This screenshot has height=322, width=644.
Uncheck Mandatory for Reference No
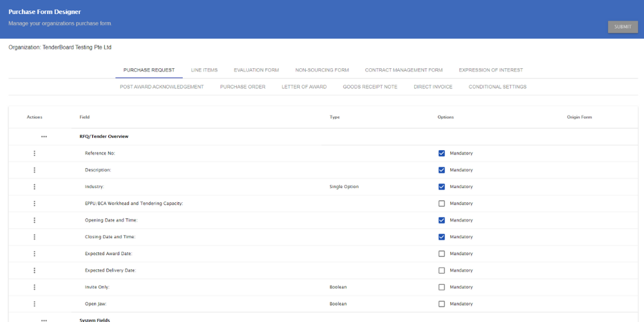point(442,153)
